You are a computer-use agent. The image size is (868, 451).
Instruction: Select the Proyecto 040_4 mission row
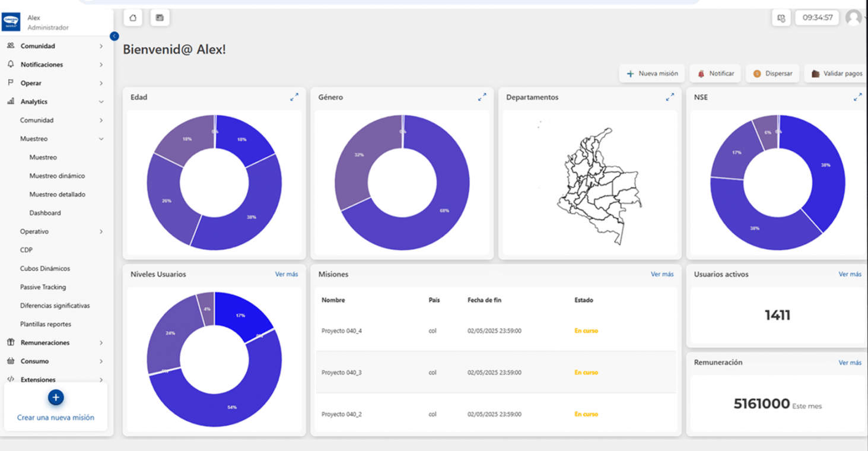[x=495, y=331]
